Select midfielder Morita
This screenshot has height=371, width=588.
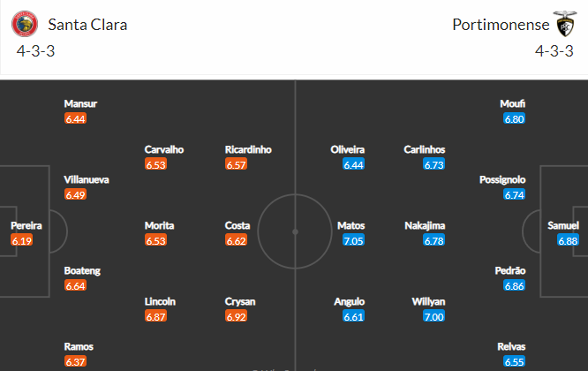click(159, 225)
